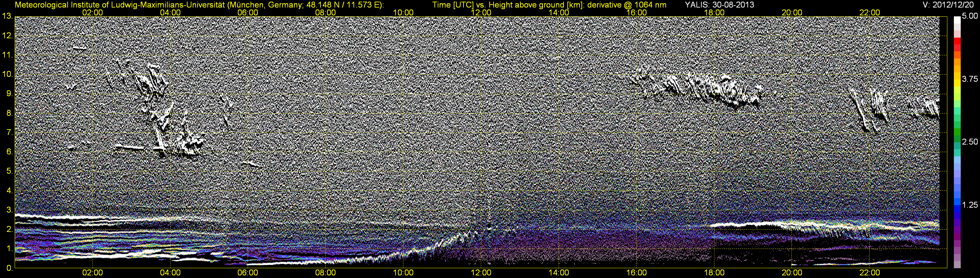980x278 pixels.
Task: Click the 20:00 label on the bottom time axis
Action: tap(792, 273)
